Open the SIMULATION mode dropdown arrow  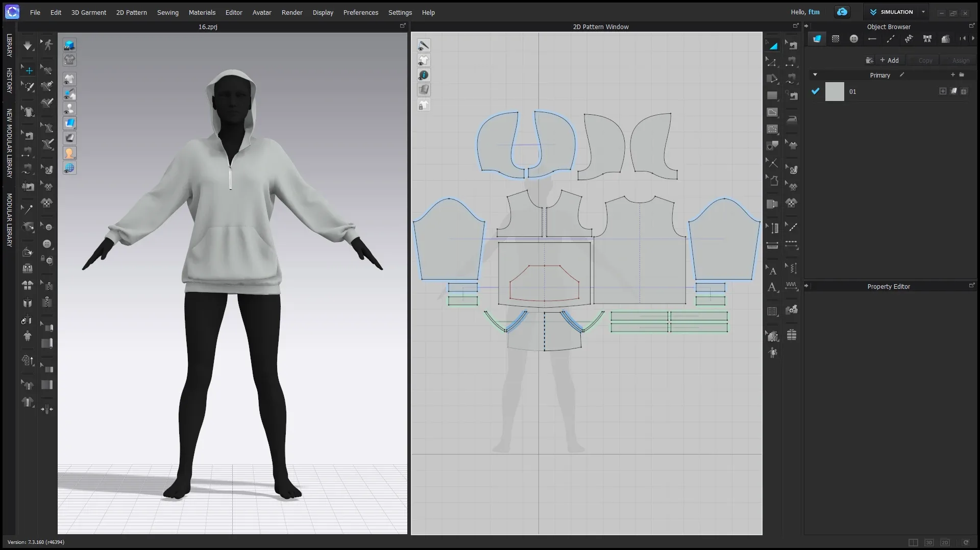click(923, 12)
